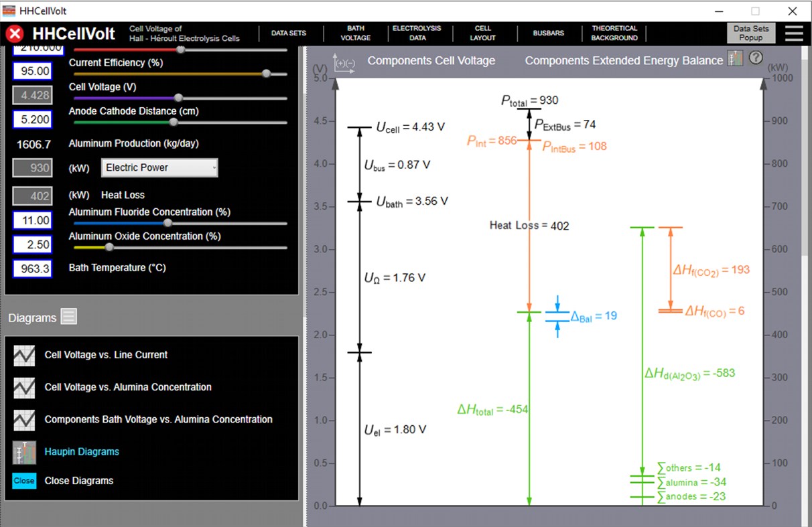Screen dimensions: 812x527
Task: Open the Electric Power dropdown
Action: [x=159, y=167]
